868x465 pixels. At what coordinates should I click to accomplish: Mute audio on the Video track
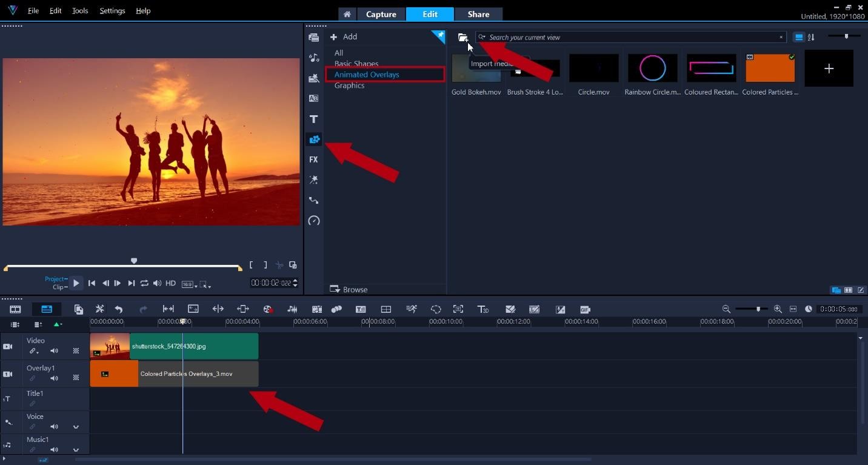pyautogui.click(x=54, y=350)
